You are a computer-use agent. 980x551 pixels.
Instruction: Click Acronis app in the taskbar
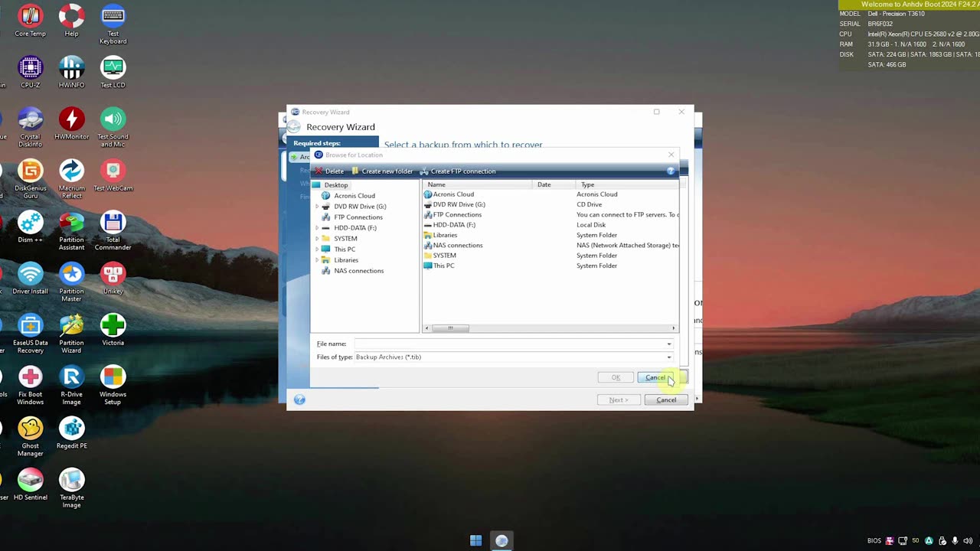(x=501, y=541)
